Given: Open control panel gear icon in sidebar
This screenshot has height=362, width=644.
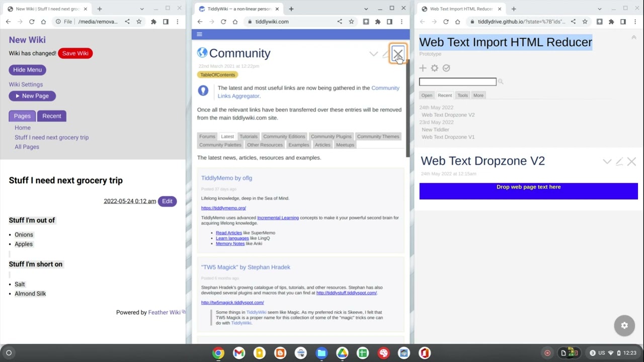Looking at the screenshot, I should (x=435, y=68).
